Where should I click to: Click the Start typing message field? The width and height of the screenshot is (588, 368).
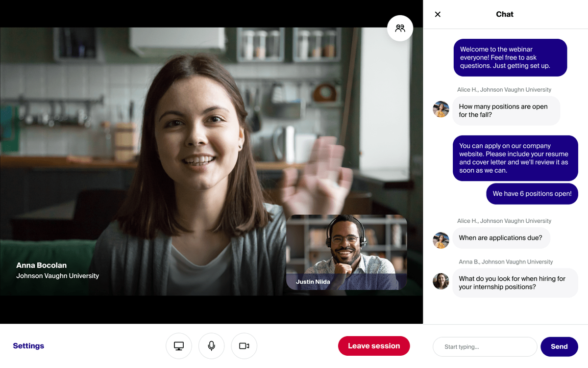[485, 346]
